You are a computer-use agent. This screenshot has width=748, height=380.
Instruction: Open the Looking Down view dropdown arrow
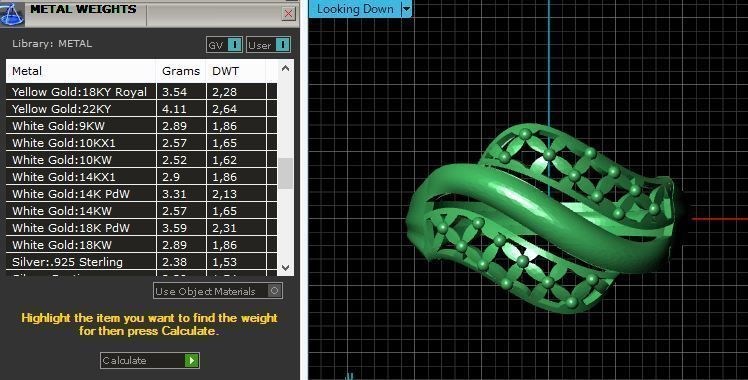406,9
